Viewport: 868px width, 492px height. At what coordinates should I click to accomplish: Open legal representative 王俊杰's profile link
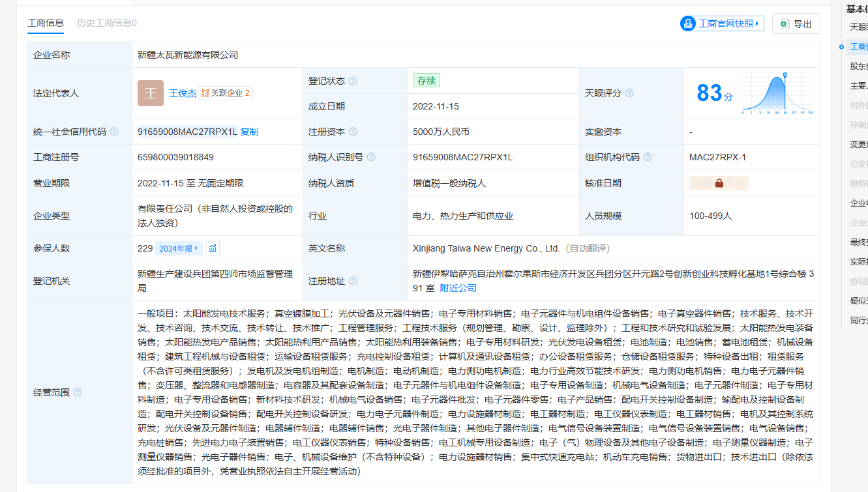click(x=183, y=93)
